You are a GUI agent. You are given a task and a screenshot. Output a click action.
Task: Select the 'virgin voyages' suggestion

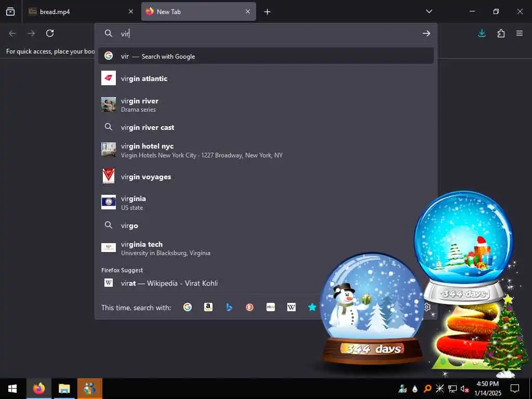pyautogui.click(x=266, y=177)
